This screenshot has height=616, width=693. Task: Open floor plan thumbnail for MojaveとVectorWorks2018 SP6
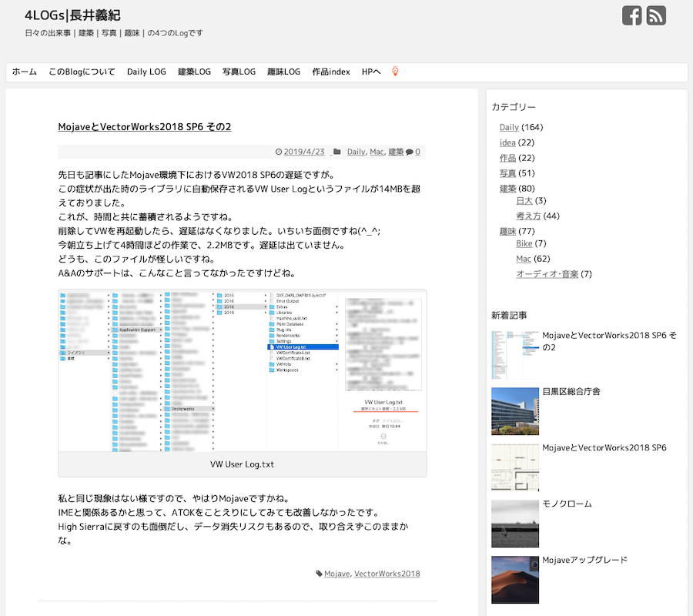(x=515, y=467)
